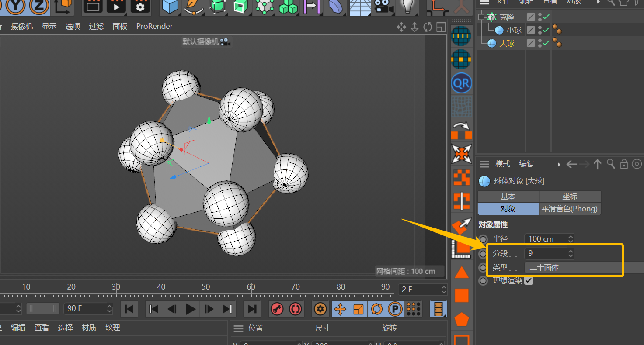The height and width of the screenshot is (345, 644).
Task: Go back with attribute manager left arrow
Action: coord(571,164)
